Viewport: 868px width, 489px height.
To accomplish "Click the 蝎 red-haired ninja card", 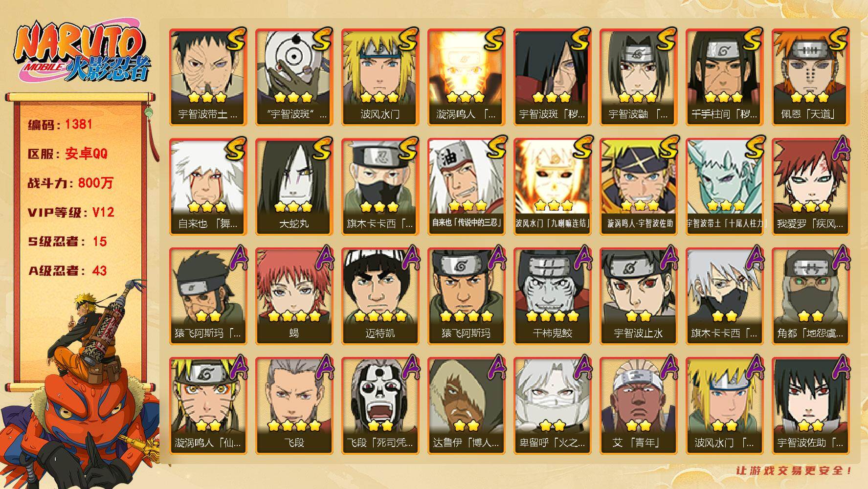I will click(294, 296).
